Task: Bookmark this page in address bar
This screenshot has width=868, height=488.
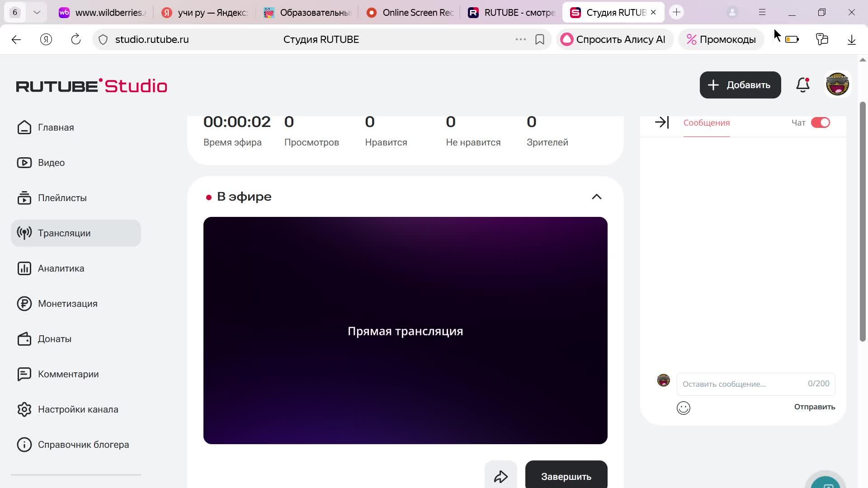Action: click(x=539, y=40)
